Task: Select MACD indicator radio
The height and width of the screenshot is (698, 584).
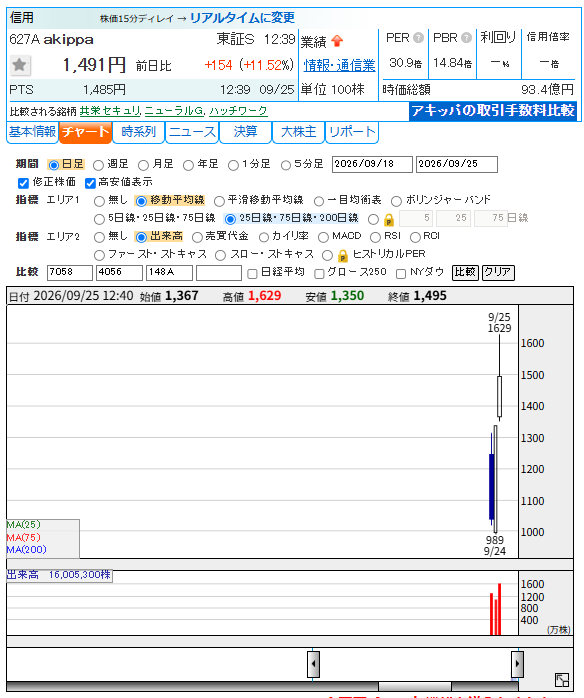Action: [324, 237]
